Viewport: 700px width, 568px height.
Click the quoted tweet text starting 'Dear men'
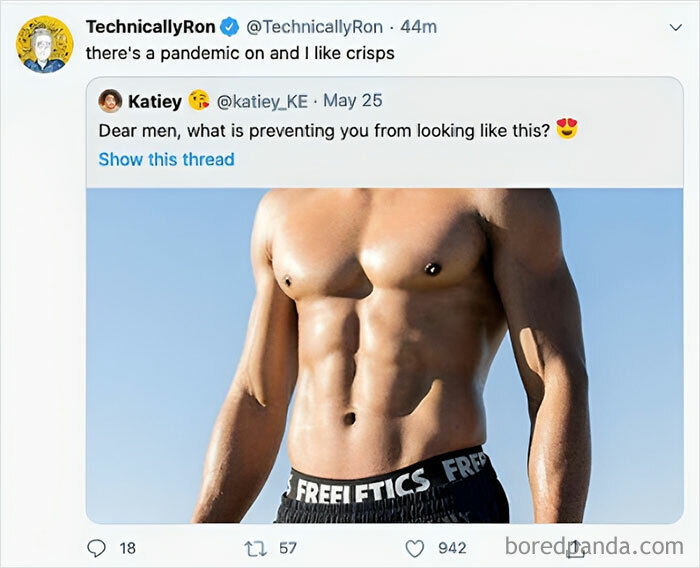(x=324, y=130)
